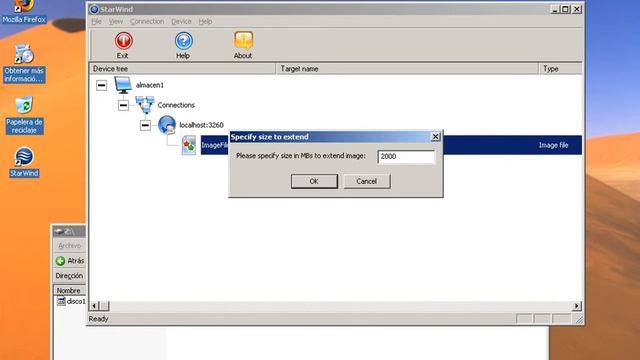Open the View menu
The height and width of the screenshot is (360, 640).
116,21
